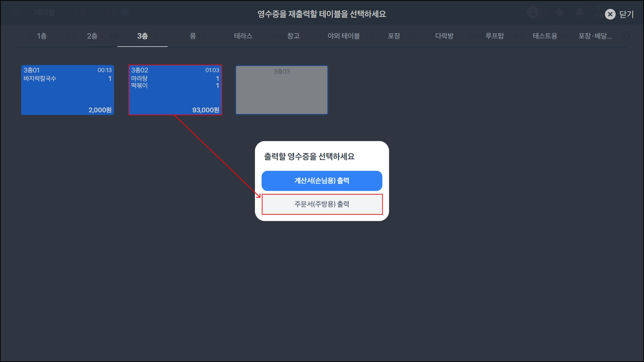Switch to the 창고 tab
644x362 pixels.
(x=293, y=36)
